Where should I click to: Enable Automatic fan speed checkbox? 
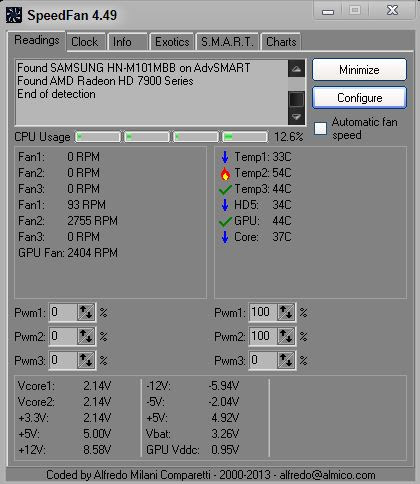[321, 128]
